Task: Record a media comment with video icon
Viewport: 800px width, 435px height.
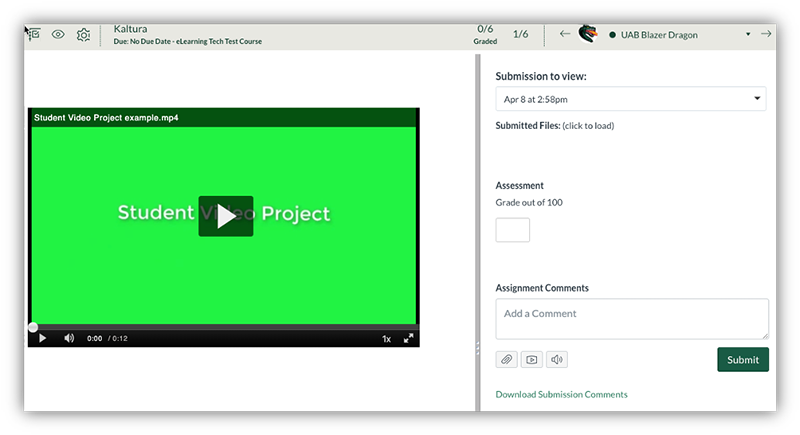Action: (532, 359)
